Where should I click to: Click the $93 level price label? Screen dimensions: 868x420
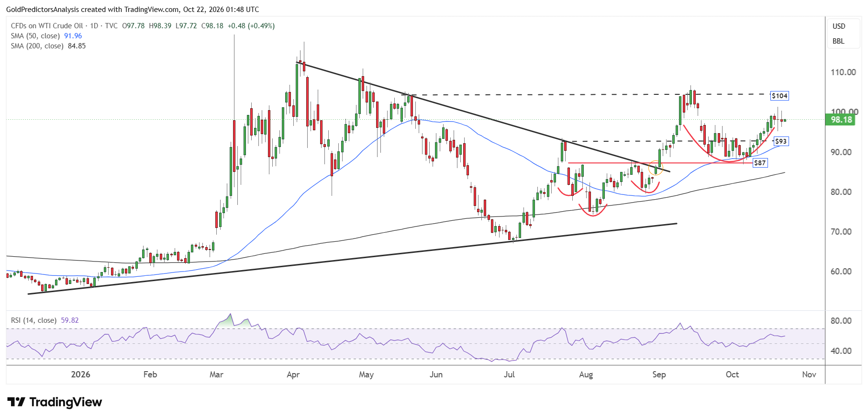click(781, 141)
